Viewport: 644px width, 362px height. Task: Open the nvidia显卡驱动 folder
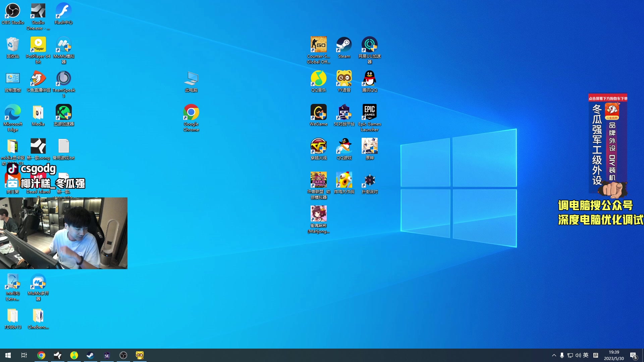pos(13,152)
